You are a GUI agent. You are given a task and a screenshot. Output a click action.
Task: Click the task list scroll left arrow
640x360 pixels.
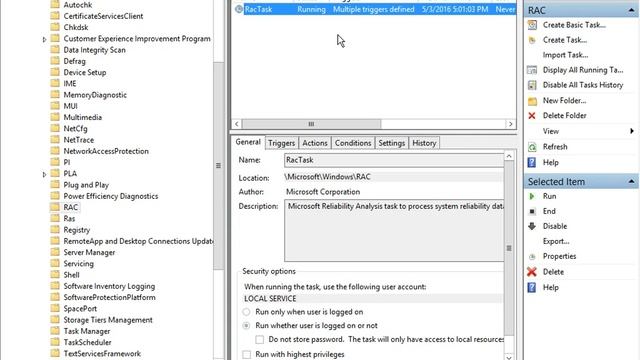coord(237,124)
